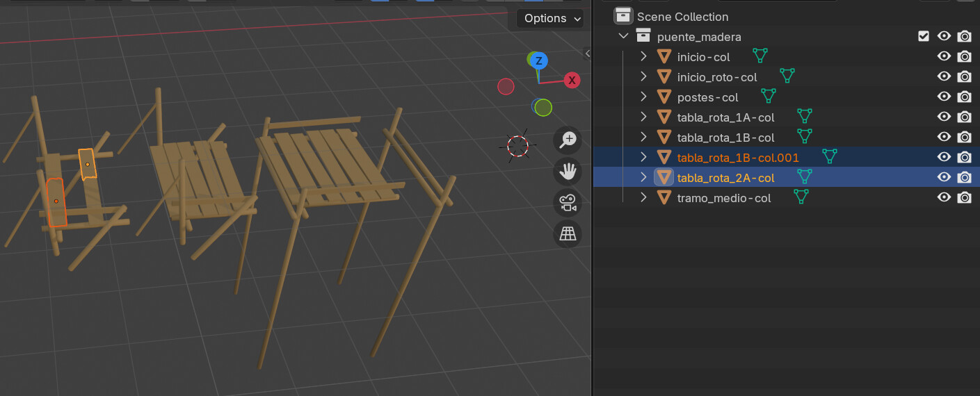The width and height of the screenshot is (980, 396).
Task: Disable render for tabla_rota_1A-col
Action: (x=964, y=117)
